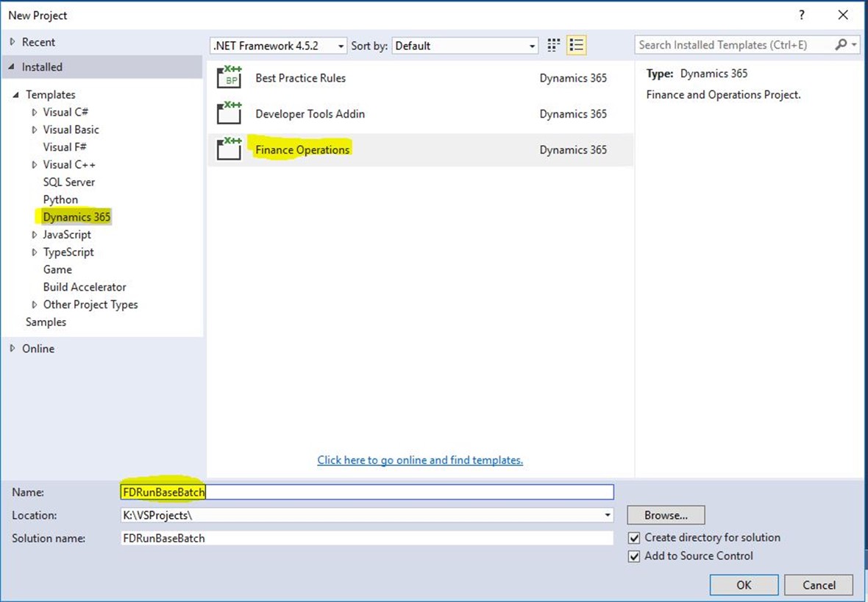Select Samples in the tree

tap(46, 322)
